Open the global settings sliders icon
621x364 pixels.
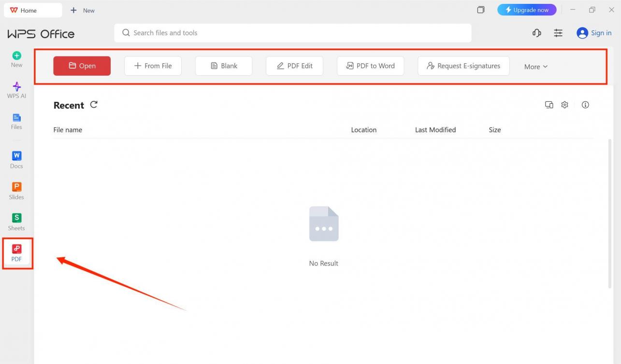pyautogui.click(x=558, y=33)
